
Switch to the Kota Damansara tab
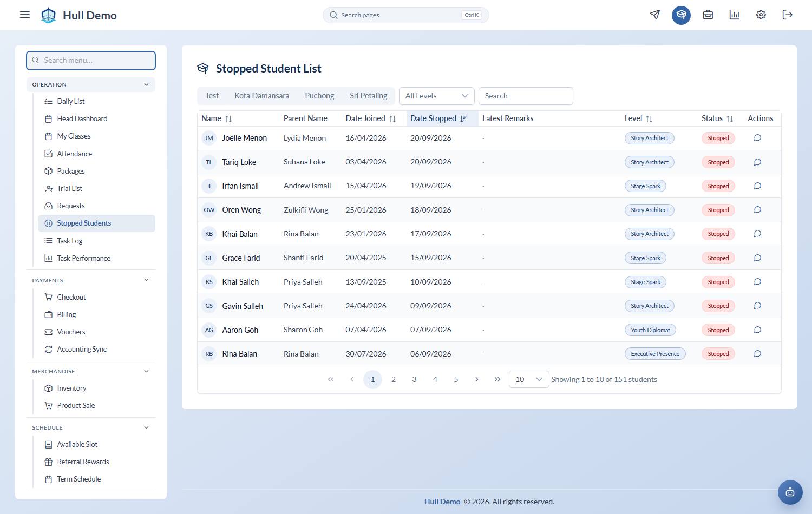tap(261, 96)
